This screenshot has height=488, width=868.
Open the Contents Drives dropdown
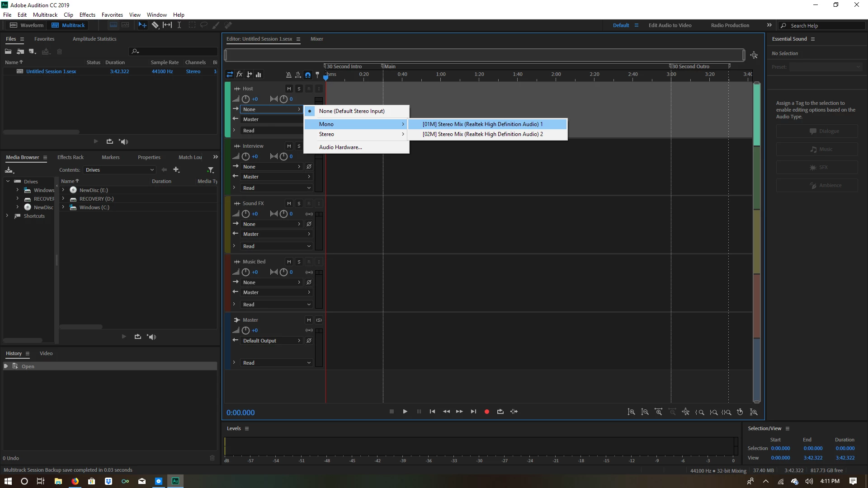tap(120, 170)
